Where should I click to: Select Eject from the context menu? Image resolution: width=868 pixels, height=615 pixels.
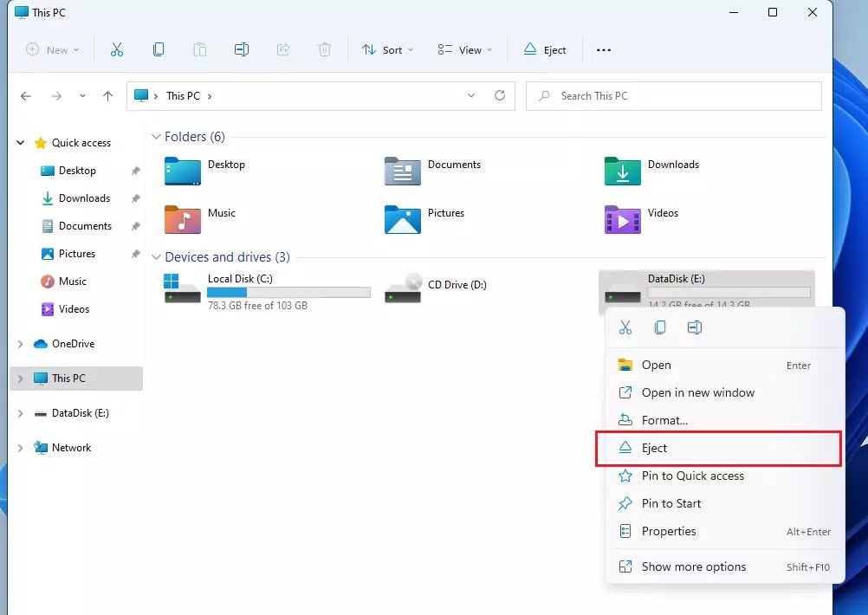(x=654, y=448)
